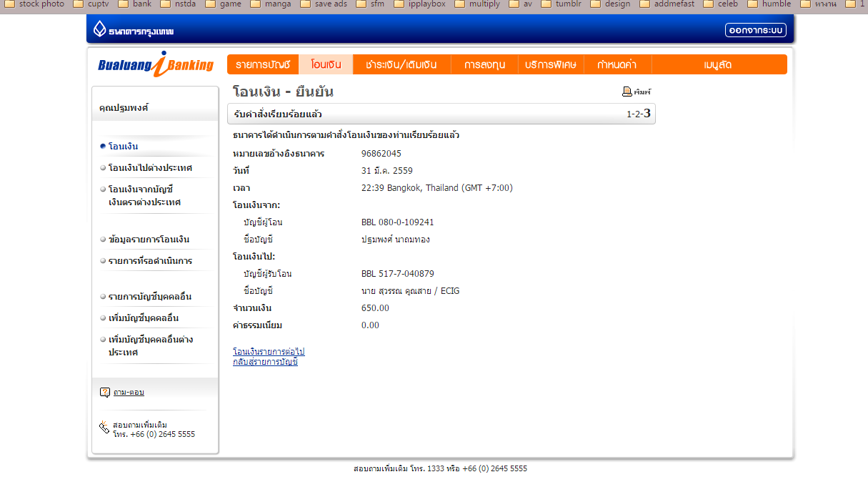
Task: Log out with the ออกจากระบบ button
Action: click(755, 30)
